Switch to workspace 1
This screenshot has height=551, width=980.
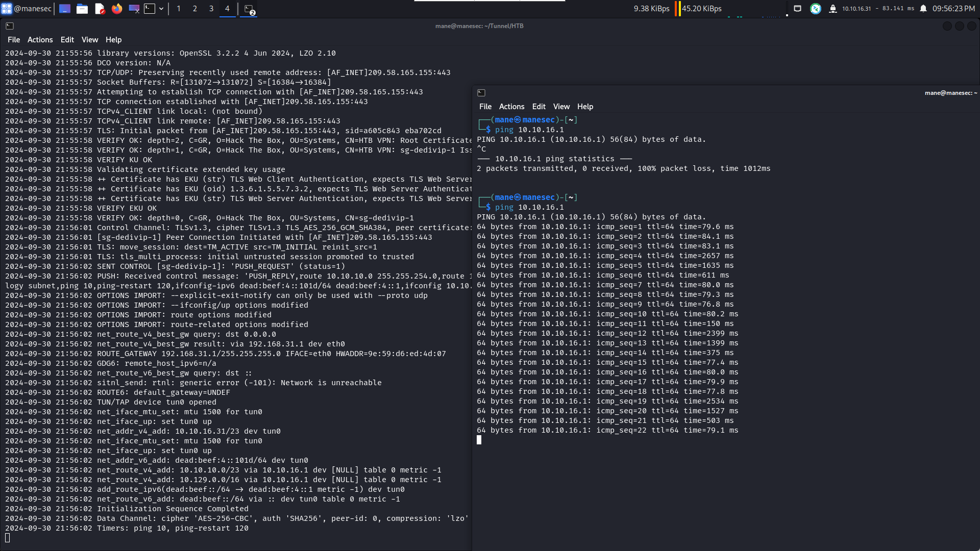pyautogui.click(x=179, y=9)
